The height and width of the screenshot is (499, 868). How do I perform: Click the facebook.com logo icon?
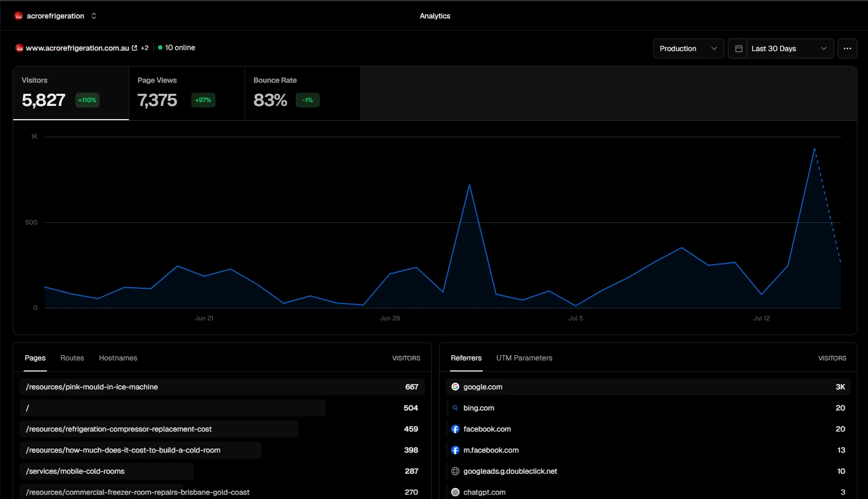[x=455, y=429]
